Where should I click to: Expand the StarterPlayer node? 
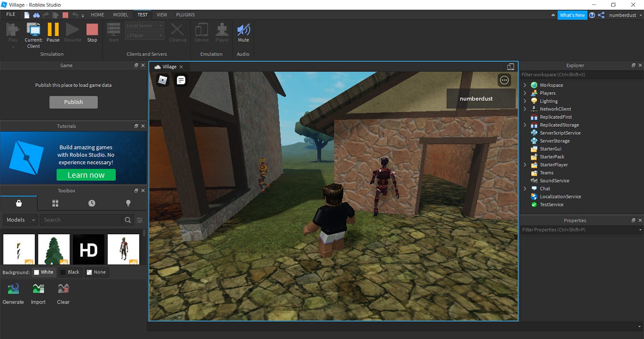pyautogui.click(x=525, y=164)
